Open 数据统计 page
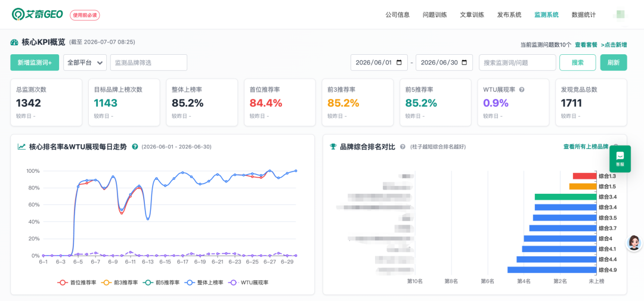Image resolution: width=644 pixels, height=301 pixels. pyautogui.click(x=584, y=15)
